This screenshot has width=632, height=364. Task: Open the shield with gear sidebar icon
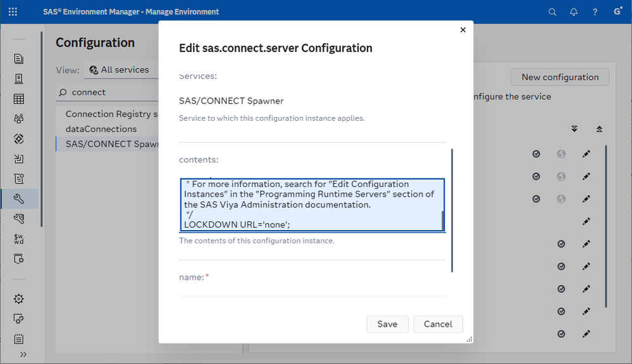18,259
